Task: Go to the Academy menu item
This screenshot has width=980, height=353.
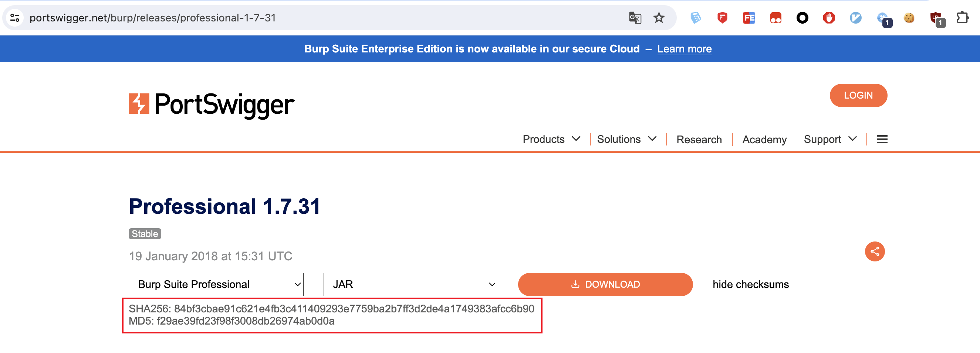Action: (x=764, y=140)
